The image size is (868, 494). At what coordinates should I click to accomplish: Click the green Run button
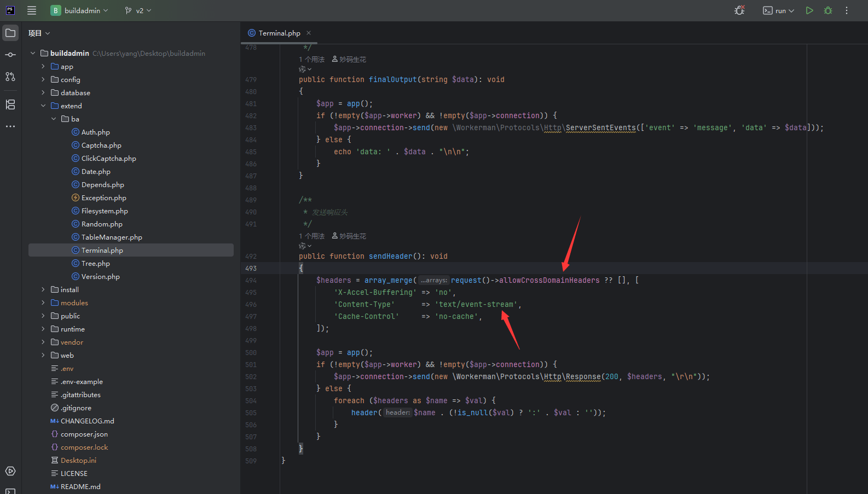click(x=809, y=10)
